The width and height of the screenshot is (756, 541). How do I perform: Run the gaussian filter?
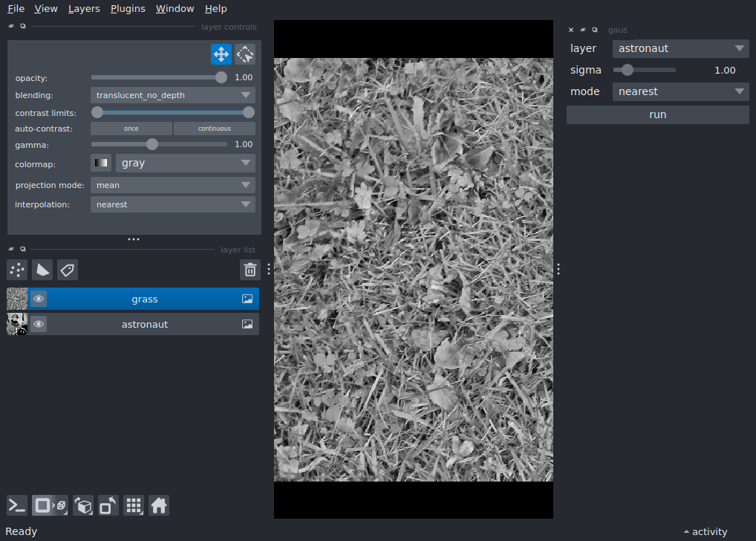point(657,114)
